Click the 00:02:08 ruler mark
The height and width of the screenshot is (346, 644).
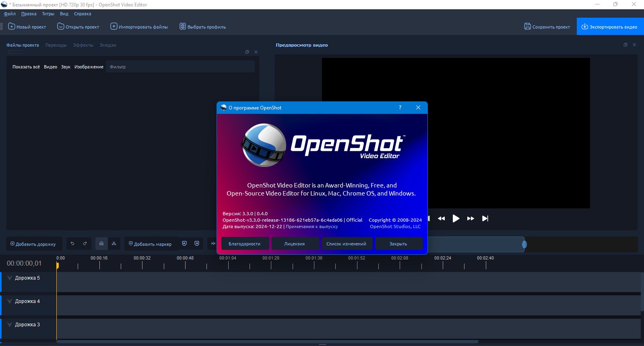click(400, 258)
